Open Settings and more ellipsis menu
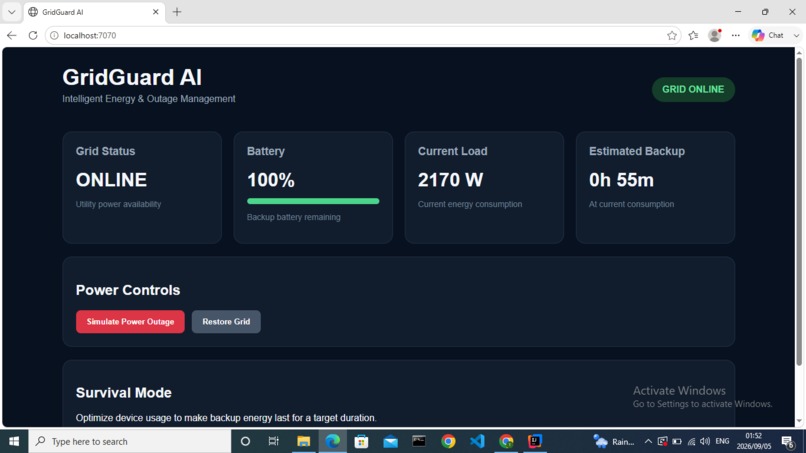The height and width of the screenshot is (453, 806). [x=736, y=35]
